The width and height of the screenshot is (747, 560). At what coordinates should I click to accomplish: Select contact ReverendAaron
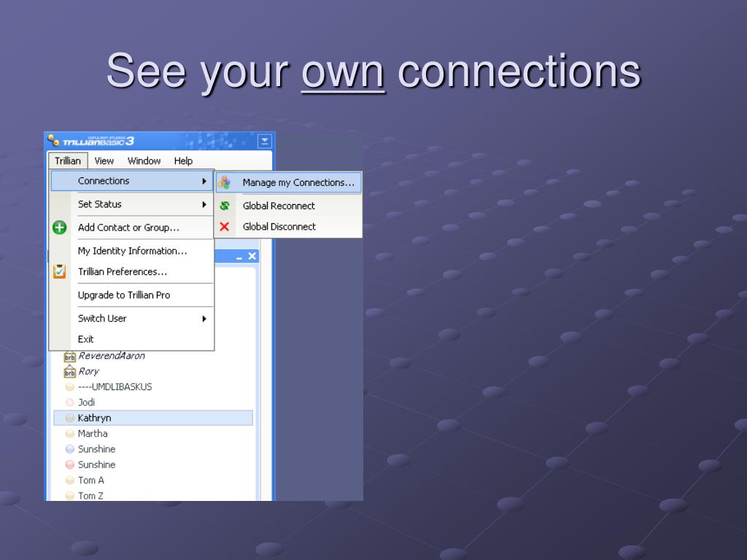tap(112, 356)
